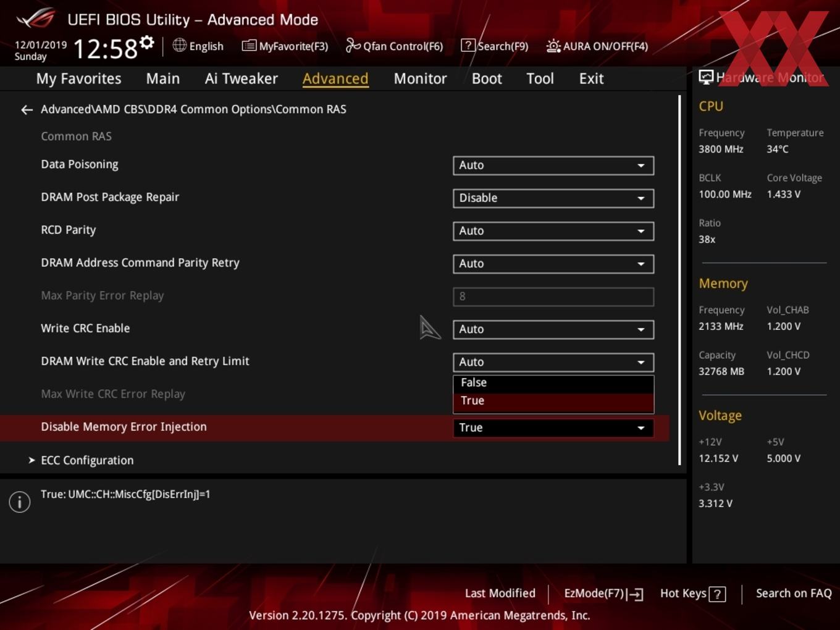Click the Memory frequency 2133 MHz value
The image size is (840, 630).
pos(721,326)
